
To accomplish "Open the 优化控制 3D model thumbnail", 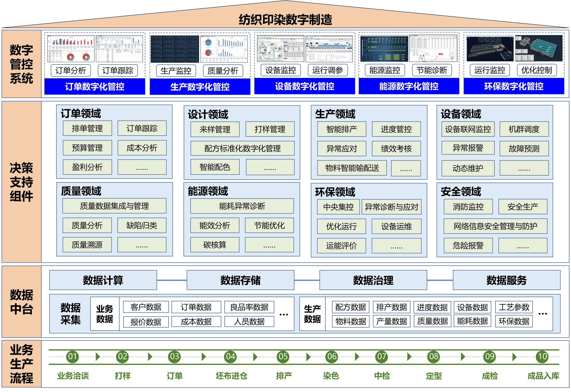I will pos(539,48).
